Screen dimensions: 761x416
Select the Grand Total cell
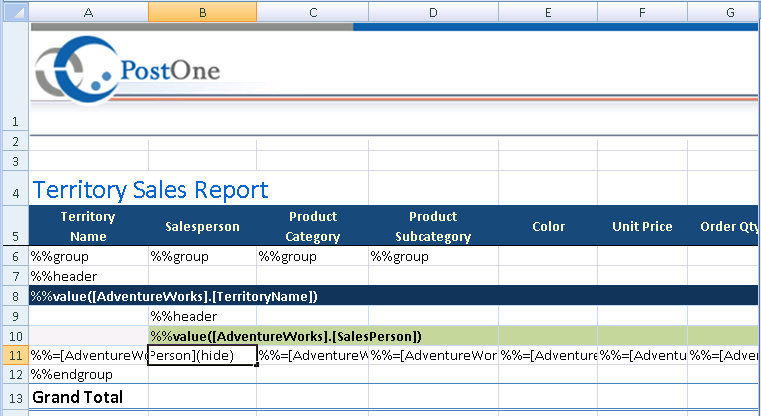pyautogui.click(x=88, y=397)
